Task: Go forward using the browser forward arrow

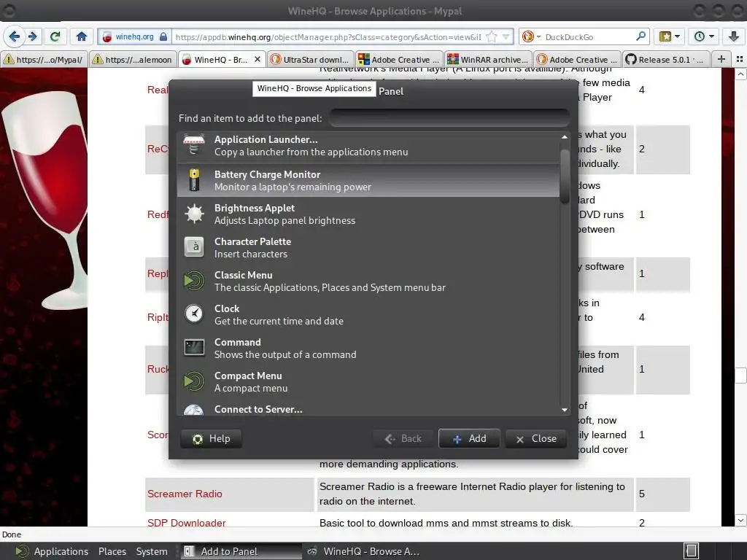Action: pos(32,36)
